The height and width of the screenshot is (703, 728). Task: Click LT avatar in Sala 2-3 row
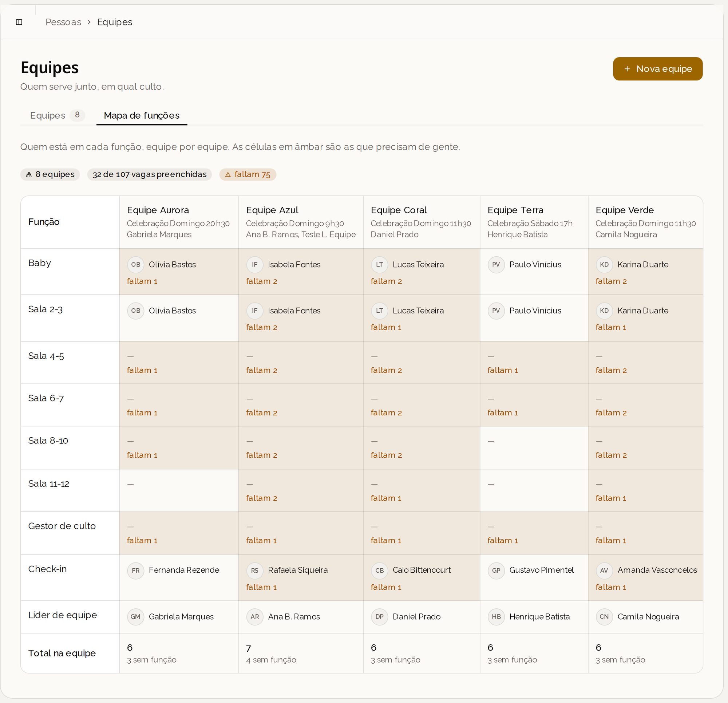pyautogui.click(x=380, y=311)
